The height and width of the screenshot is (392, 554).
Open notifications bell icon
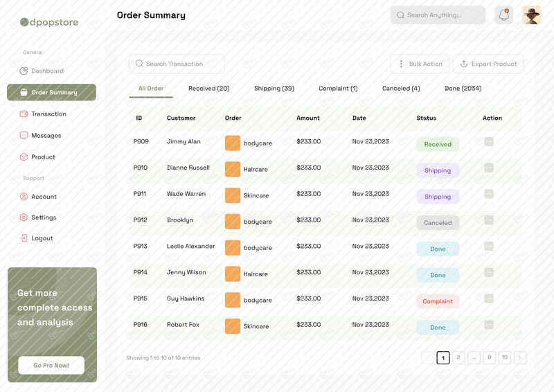[x=504, y=15]
